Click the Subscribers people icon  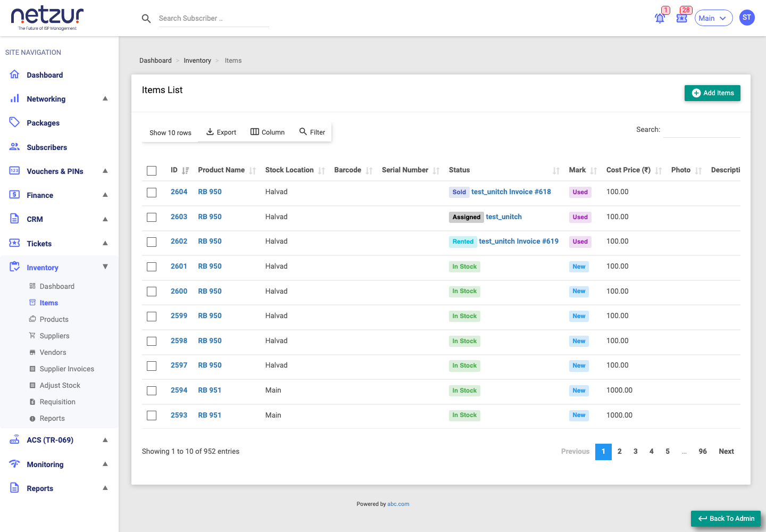coord(15,147)
